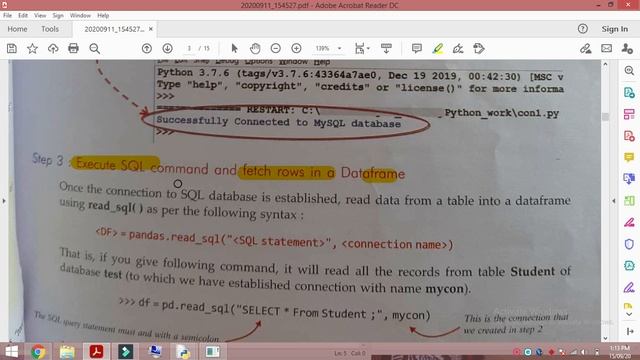Open zoom percentage dropdown
The width and height of the screenshot is (640, 360).
click(339, 49)
